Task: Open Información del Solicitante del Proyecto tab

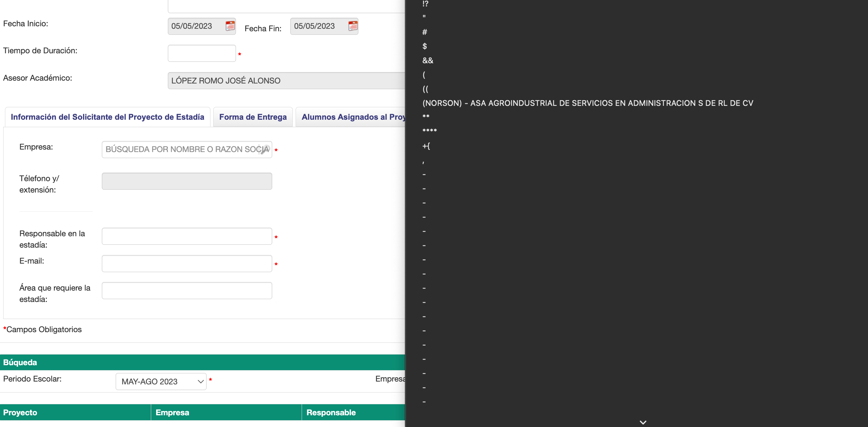Action: tap(108, 117)
